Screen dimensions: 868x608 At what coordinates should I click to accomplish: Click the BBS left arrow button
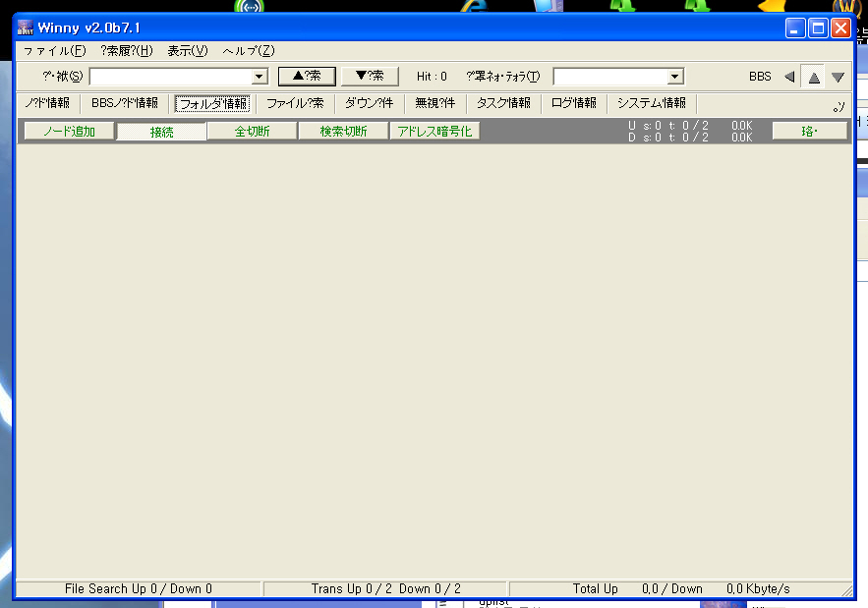789,77
